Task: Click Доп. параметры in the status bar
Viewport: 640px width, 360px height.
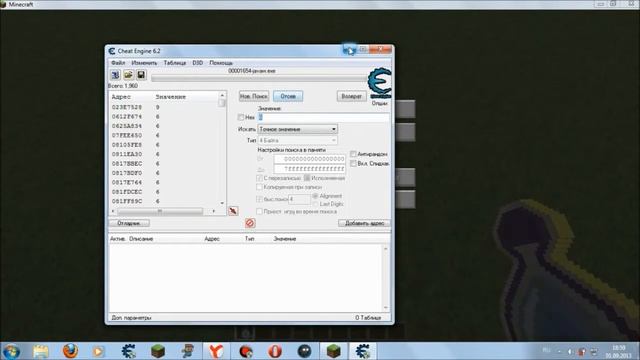Action: (x=131, y=318)
